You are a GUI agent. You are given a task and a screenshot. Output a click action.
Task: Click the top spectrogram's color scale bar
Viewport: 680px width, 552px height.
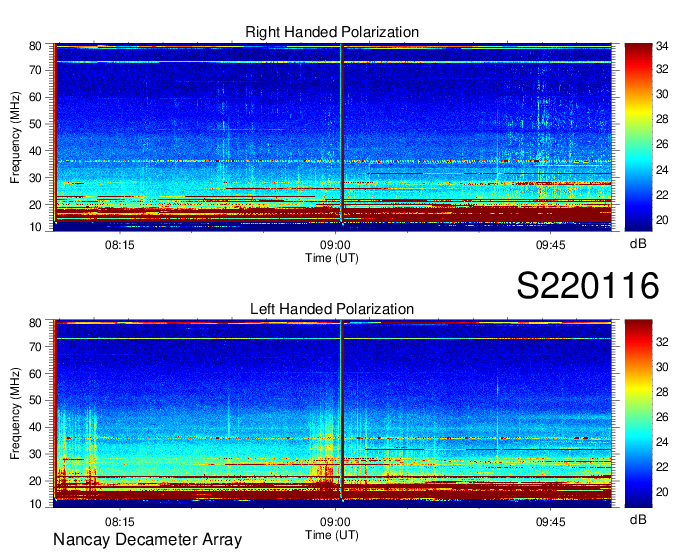[638, 137]
